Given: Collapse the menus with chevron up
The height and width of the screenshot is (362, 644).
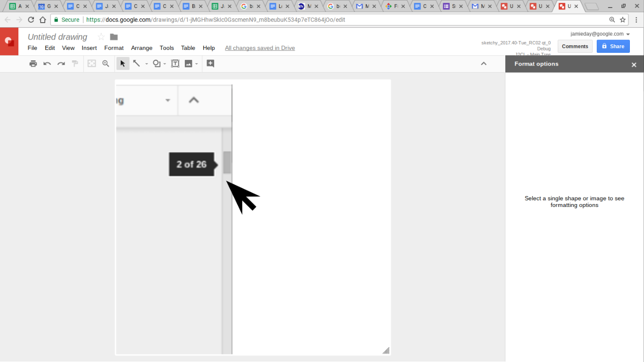Looking at the screenshot, I should coord(483,64).
